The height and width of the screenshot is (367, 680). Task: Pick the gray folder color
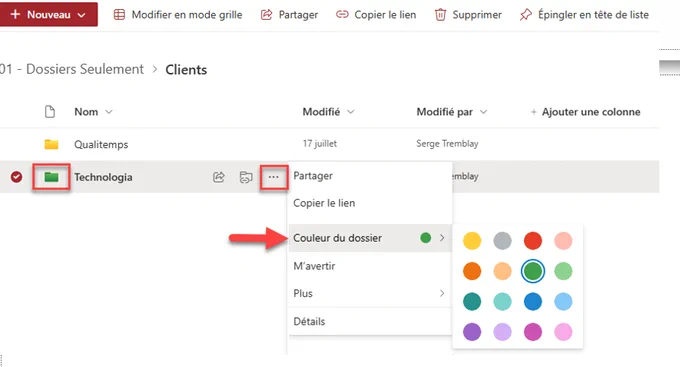(x=502, y=241)
